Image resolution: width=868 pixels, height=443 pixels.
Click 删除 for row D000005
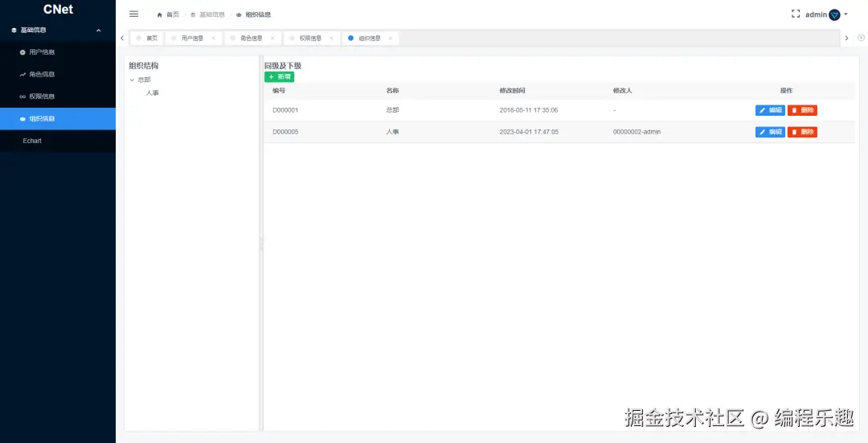[x=802, y=132]
